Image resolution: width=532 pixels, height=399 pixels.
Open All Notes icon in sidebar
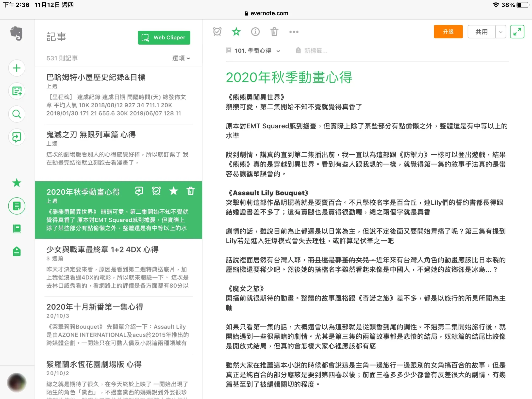(17, 206)
